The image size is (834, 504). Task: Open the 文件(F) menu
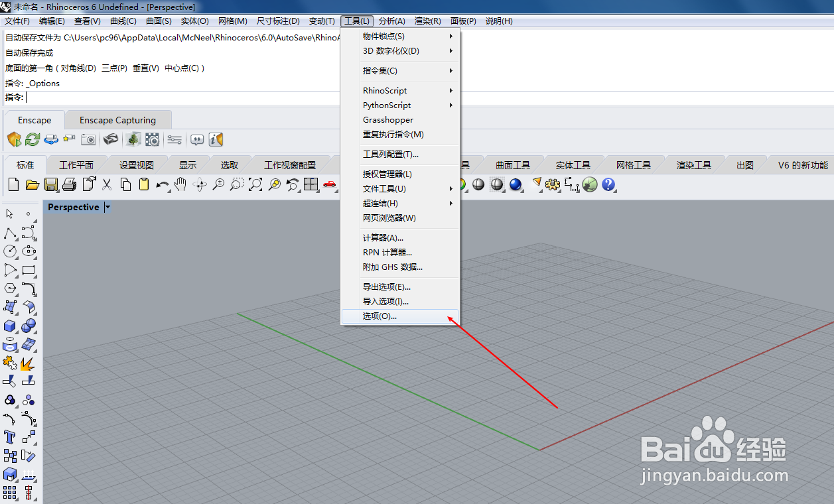tap(17, 21)
